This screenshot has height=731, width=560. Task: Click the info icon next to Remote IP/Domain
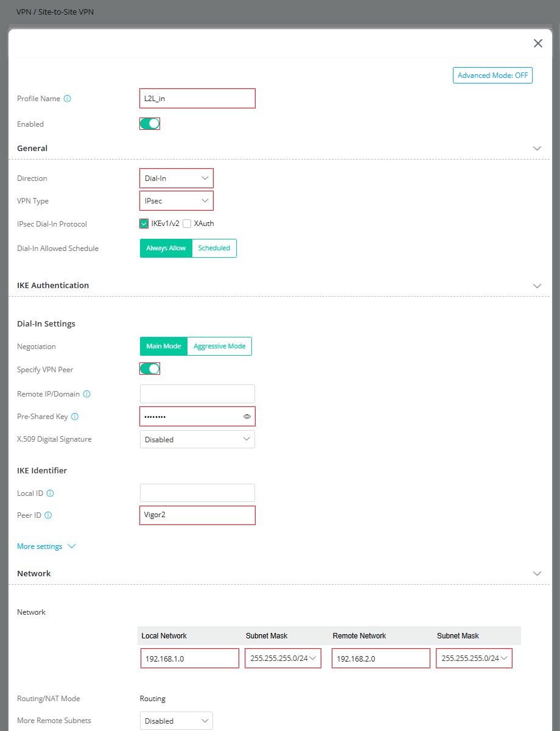click(86, 394)
